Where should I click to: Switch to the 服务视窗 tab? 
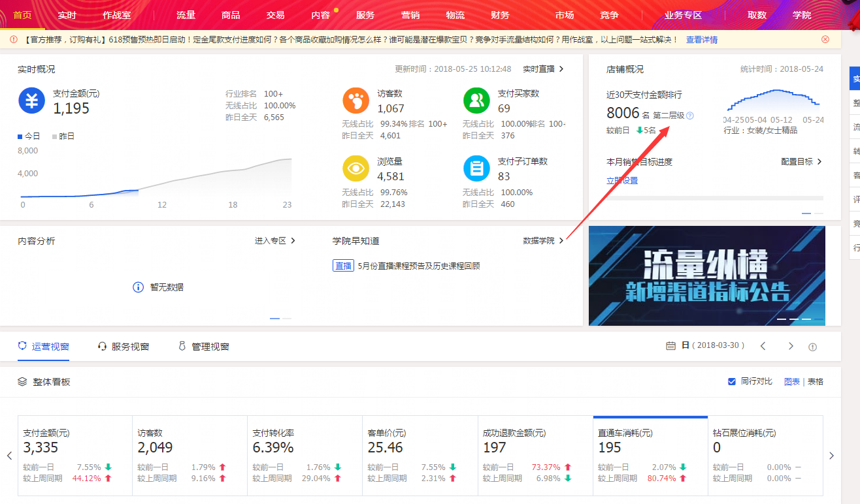pos(124,347)
